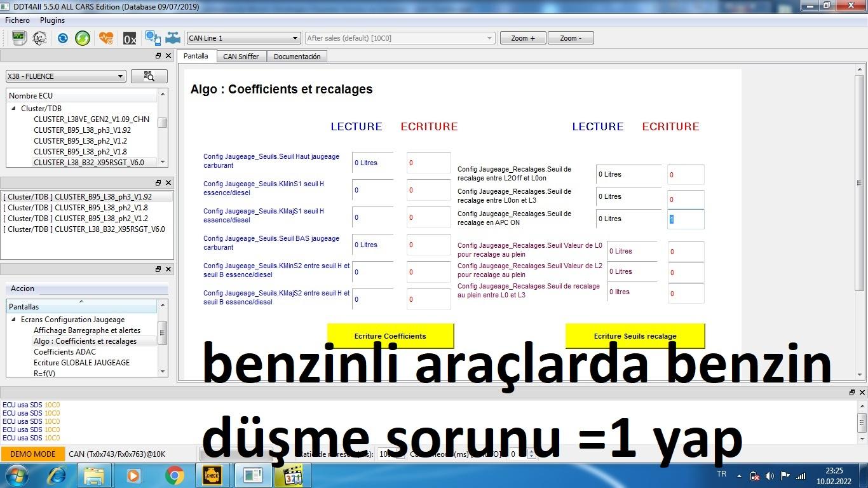868x488 pixels.
Task: Click the cartoon face toolbar icon
Action: coord(39,38)
